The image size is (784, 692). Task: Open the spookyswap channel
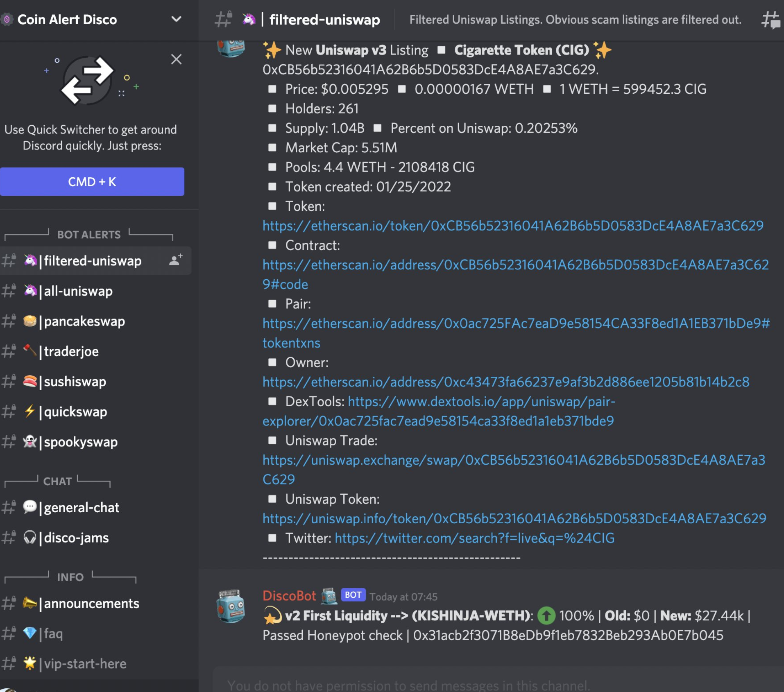coord(95,442)
